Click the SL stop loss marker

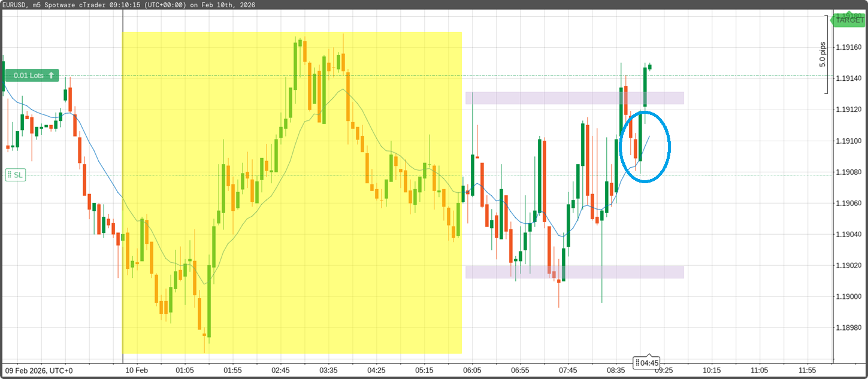click(x=16, y=175)
